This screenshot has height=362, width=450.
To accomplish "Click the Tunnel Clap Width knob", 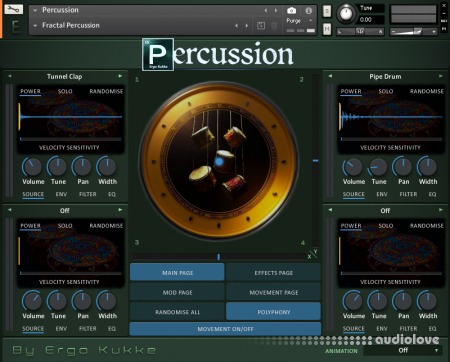I will point(107,166).
